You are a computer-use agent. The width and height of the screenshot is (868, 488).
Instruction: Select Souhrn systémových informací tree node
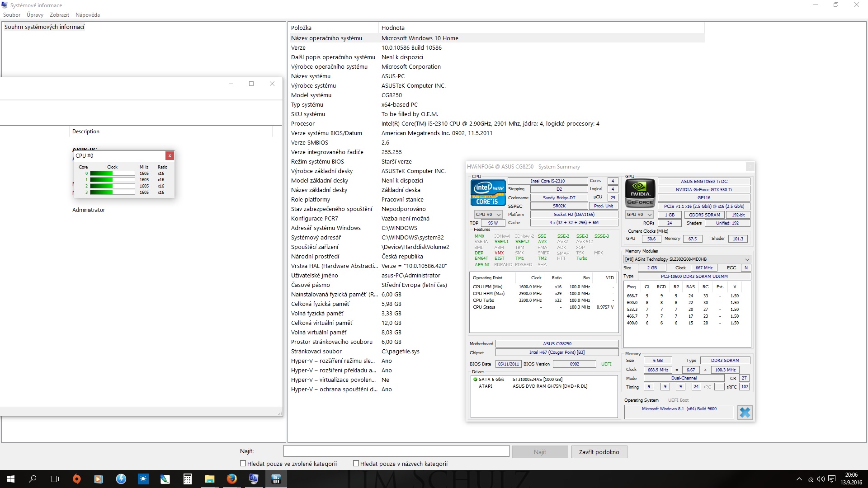(44, 27)
